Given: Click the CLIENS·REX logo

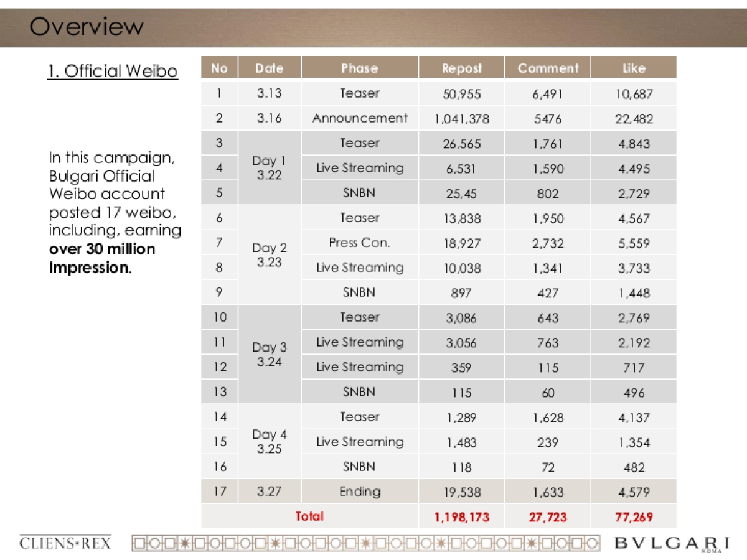Looking at the screenshot, I should point(65,543).
